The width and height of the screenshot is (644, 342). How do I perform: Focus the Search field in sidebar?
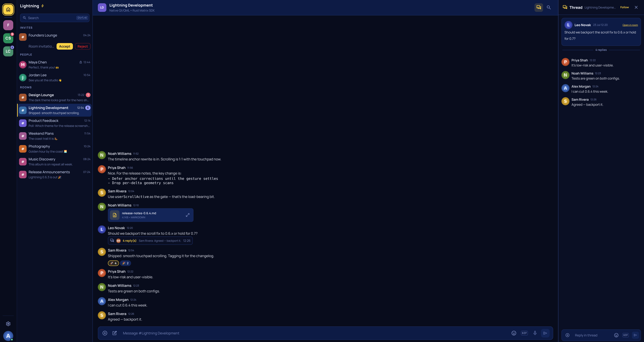pos(55,18)
